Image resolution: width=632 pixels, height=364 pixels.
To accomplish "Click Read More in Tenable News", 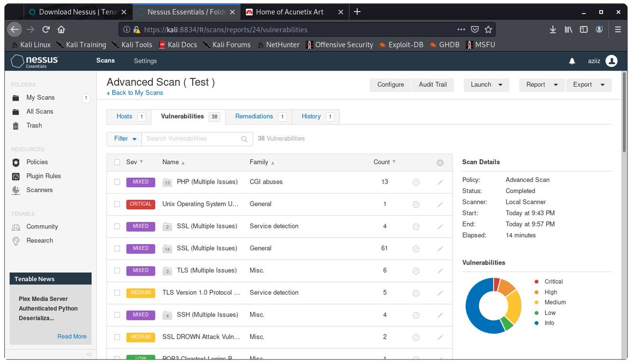I will [x=72, y=337].
